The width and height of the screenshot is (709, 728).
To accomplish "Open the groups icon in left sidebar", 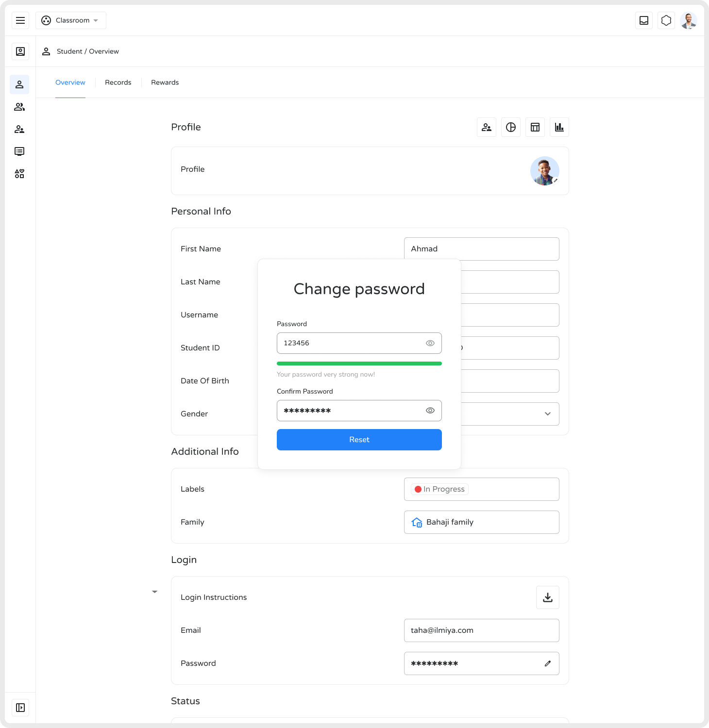I will coord(19,107).
